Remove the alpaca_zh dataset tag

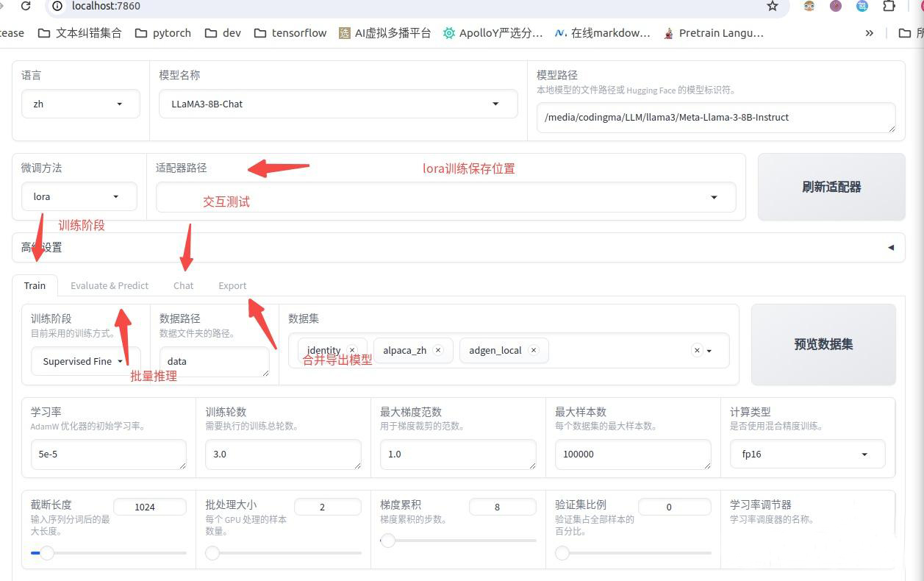click(438, 350)
